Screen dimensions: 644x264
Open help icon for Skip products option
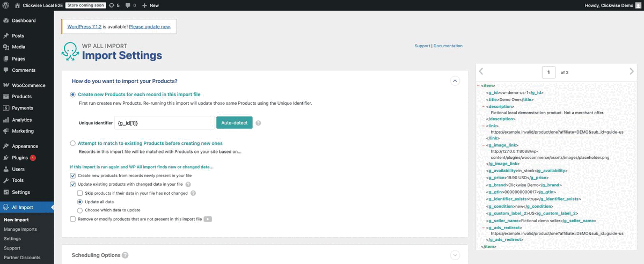click(x=193, y=193)
